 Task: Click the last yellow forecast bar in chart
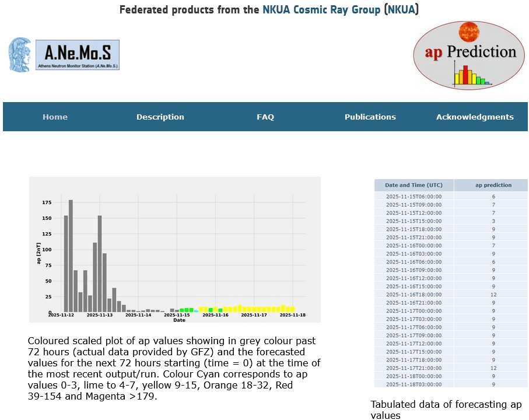[x=292, y=309]
